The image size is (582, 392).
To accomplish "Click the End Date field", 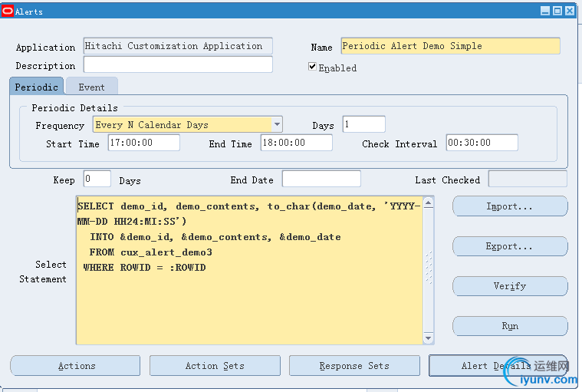I will pos(321,179).
